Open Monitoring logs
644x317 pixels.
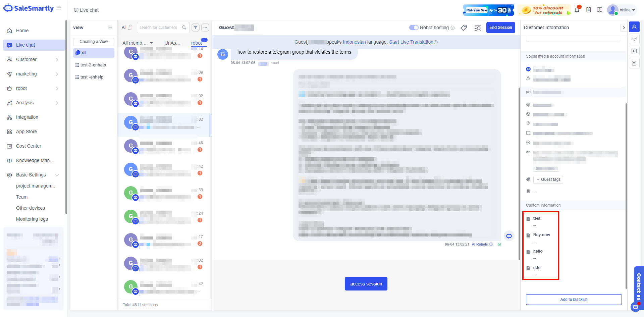(32, 219)
